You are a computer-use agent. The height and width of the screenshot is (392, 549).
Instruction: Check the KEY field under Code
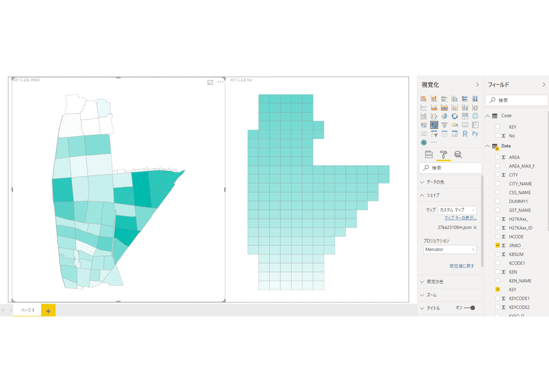pos(497,127)
